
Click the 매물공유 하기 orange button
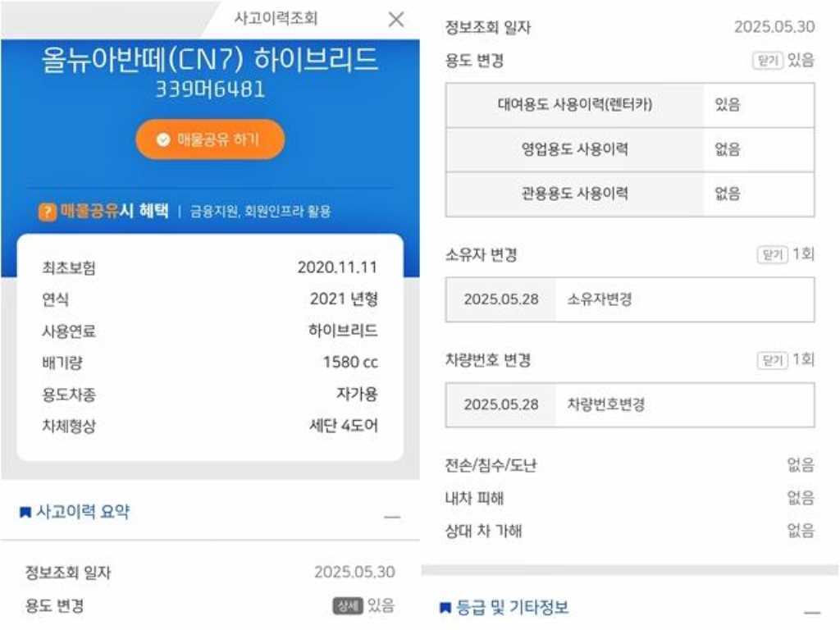pyautogui.click(x=210, y=139)
